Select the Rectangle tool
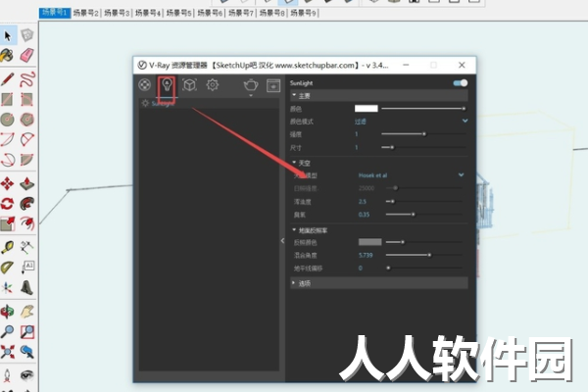 pyautogui.click(x=7, y=99)
